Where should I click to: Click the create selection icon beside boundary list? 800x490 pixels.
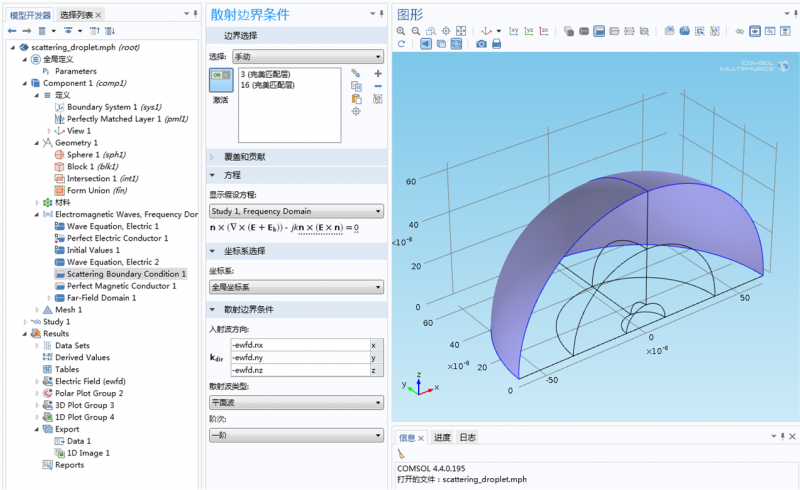click(x=356, y=74)
